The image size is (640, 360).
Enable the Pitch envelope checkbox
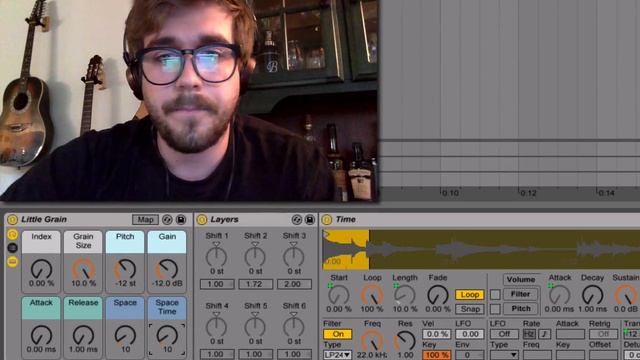pyautogui.click(x=495, y=309)
